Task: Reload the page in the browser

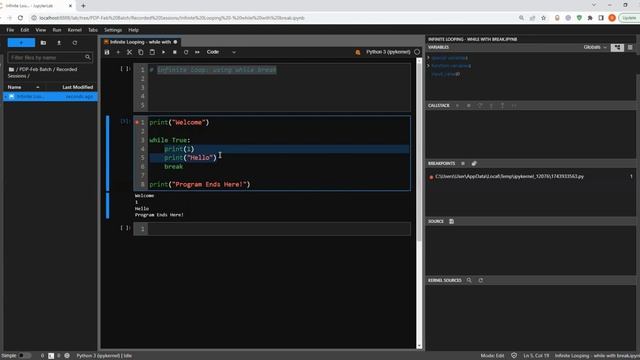Action: pos(20,18)
